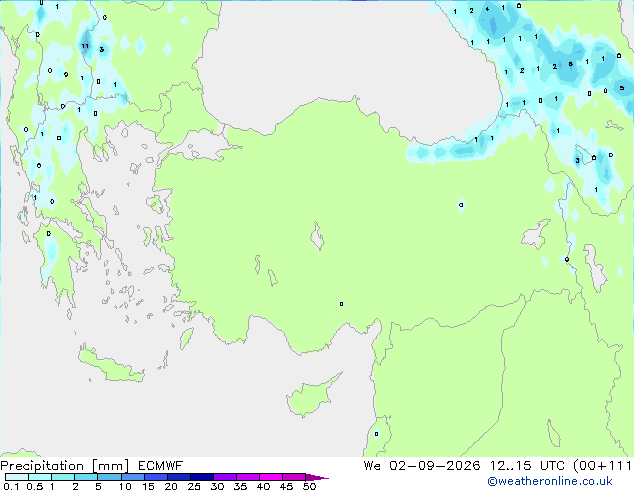Screen dimensions: 634x490
Task: Click the 15–20 mm blue legend swatch
Action: tap(155, 477)
